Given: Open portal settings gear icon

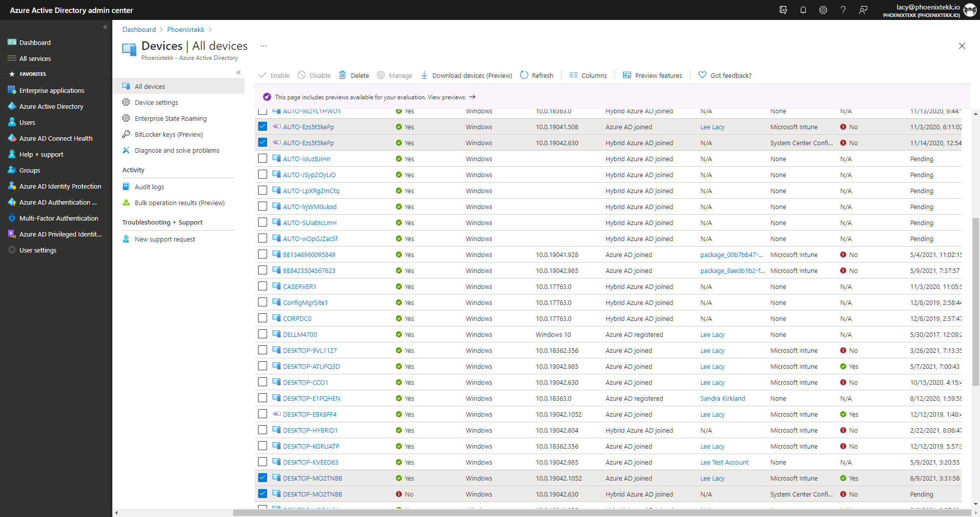Looking at the screenshot, I should tap(823, 10).
